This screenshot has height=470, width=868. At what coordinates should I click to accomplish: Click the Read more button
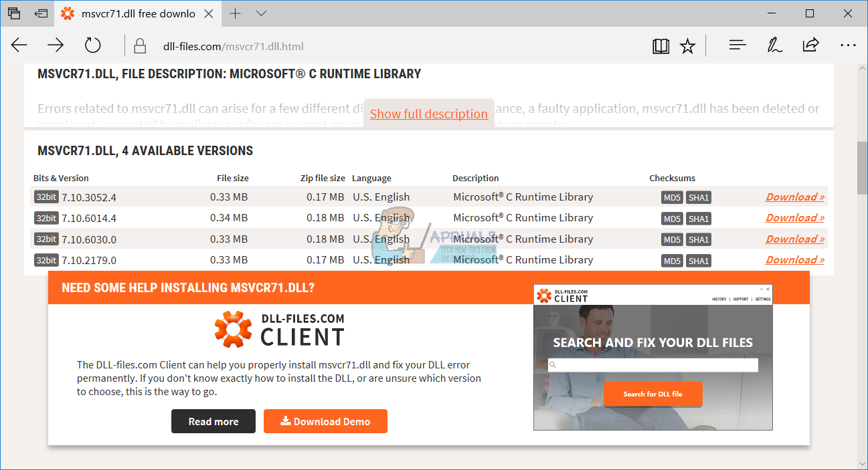click(x=213, y=421)
